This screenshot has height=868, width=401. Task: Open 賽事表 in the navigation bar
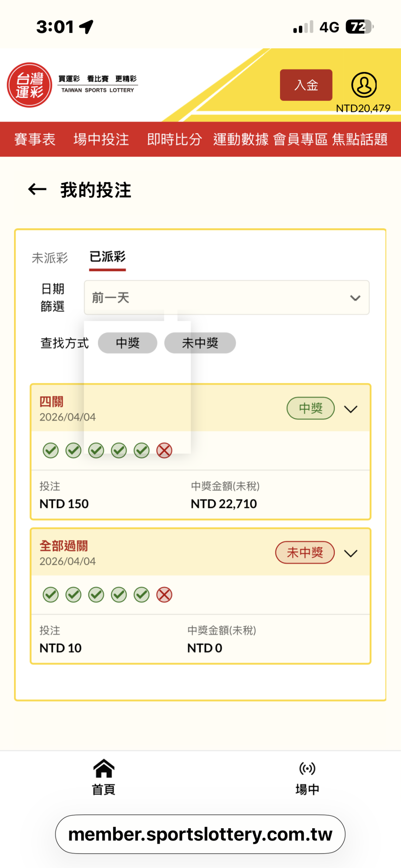35,139
